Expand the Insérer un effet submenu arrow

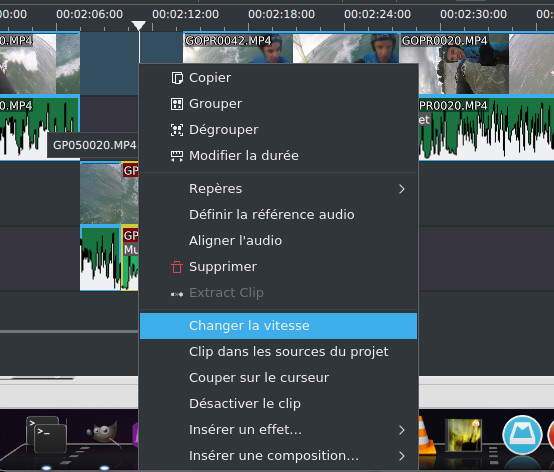coord(402,430)
